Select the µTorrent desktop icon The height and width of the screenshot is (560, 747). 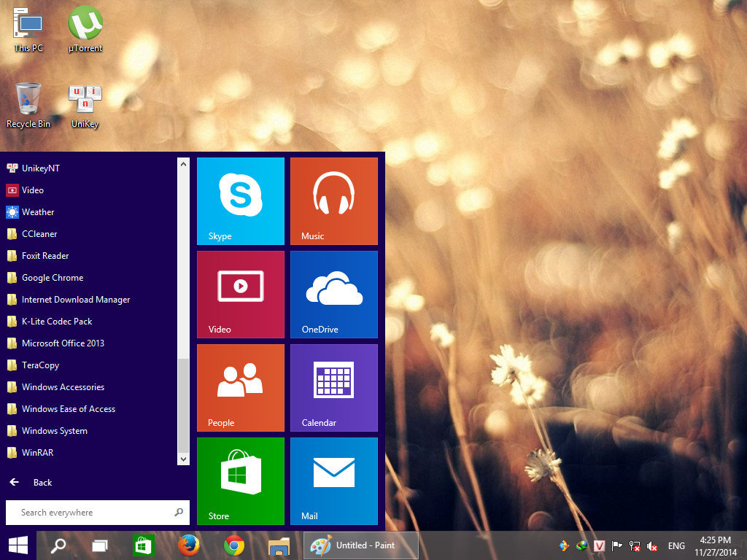click(85, 29)
